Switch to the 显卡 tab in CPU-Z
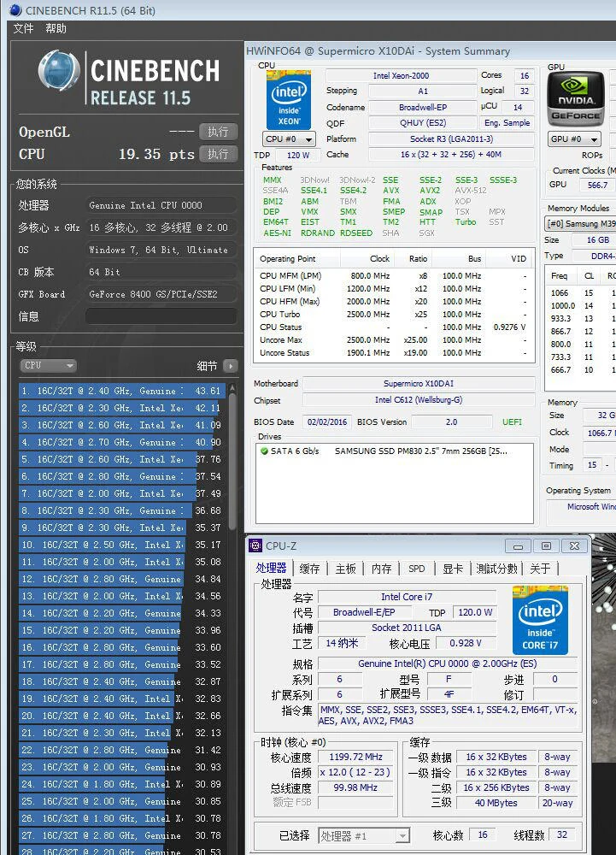The height and width of the screenshot is (855, 616). pos(453,569)
